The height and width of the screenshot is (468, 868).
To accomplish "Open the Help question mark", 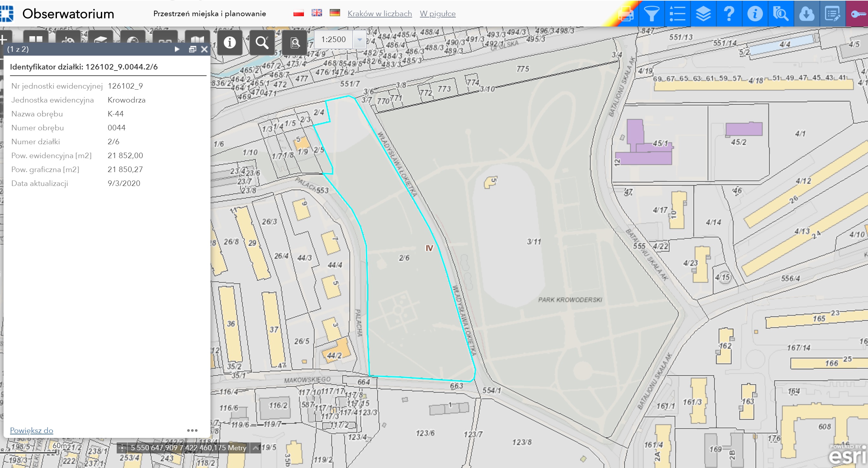I will pos(729,14).
